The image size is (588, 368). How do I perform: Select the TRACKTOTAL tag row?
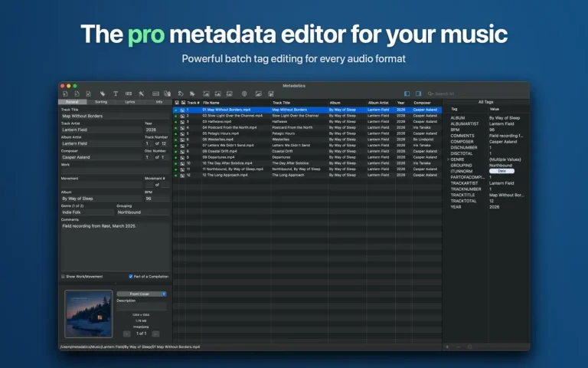tap(487, 202)
